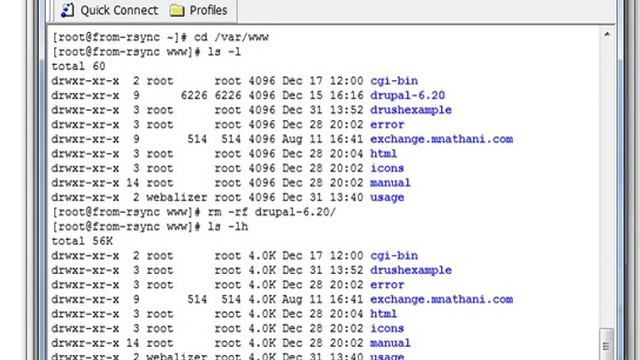640x360 pixels.
Task: Click the '6226 6226' owner IDs
Action: click(x=211, y=96)
